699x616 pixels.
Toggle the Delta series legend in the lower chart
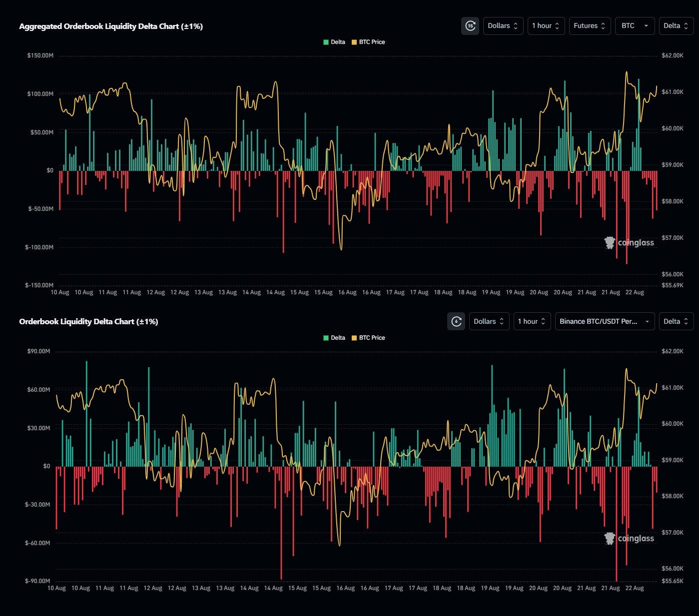pos(334,338)
